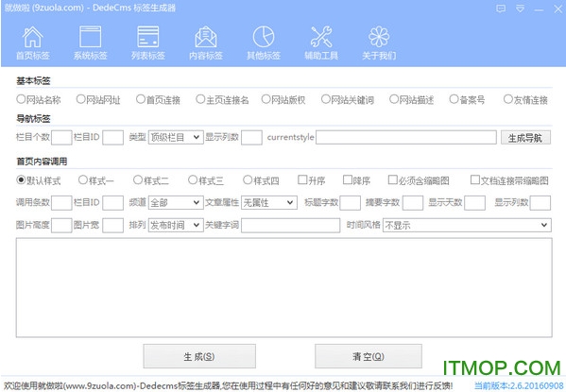Open the 其他标签 pie chart icon
566x392 pixels.
(264, 37)
